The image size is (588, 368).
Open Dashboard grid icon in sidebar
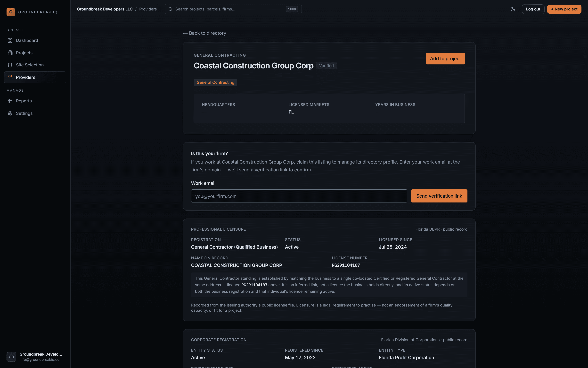tap(10, 40)
